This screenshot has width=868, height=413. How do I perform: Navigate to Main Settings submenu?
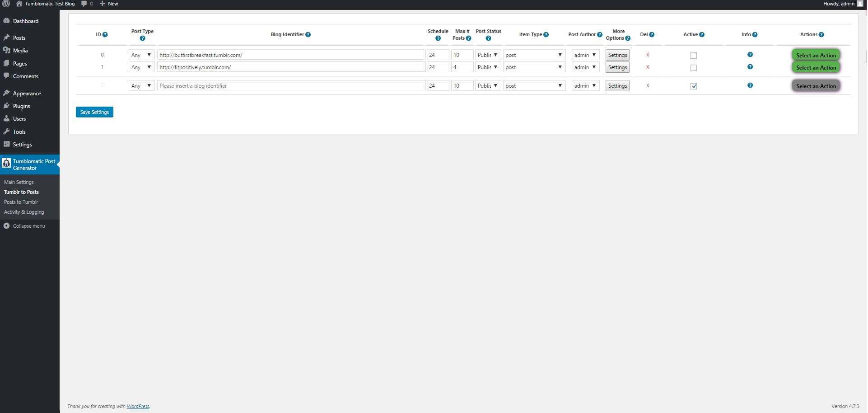[x=19, y=182]
